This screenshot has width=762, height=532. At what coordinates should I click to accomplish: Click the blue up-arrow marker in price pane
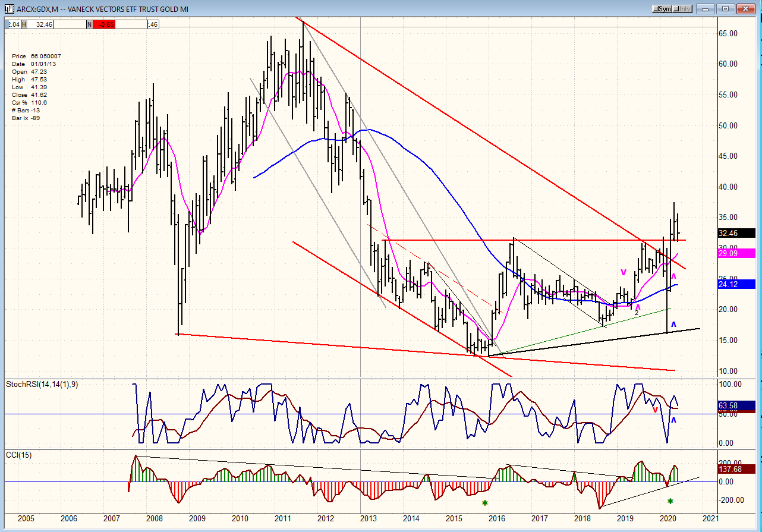[x=673, y=324]
